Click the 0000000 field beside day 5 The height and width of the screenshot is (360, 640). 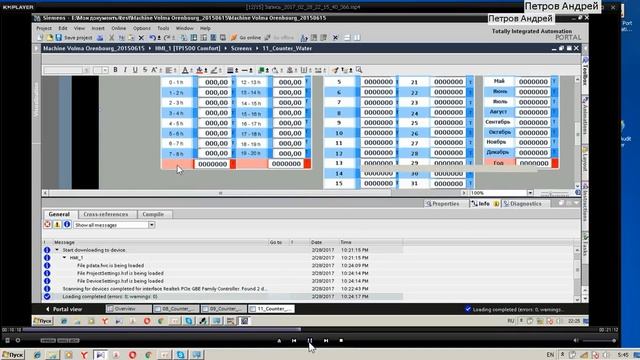[x=378, y=82]
